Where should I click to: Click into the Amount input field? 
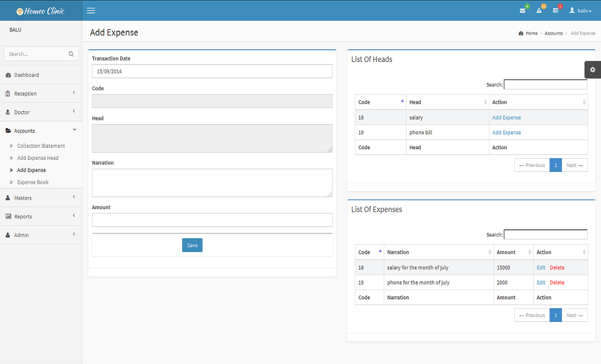point(212,220)
